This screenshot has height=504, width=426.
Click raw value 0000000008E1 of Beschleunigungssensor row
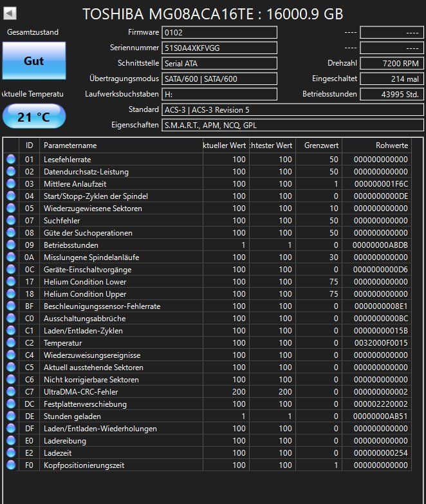381,306
